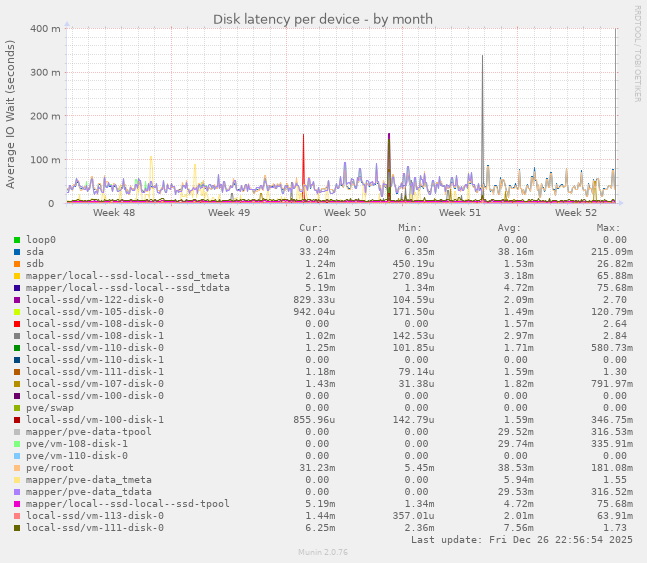Screen dimensions: 647x563
Task: Click 'mapper/pve-data_tmeta' legend label
Action: click(x=89, y=480)
